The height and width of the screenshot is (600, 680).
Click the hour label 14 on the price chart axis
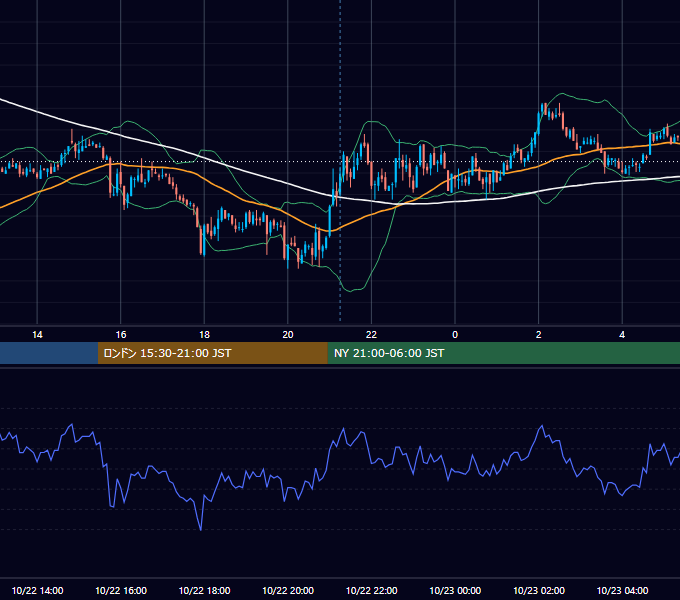point(37,335)
